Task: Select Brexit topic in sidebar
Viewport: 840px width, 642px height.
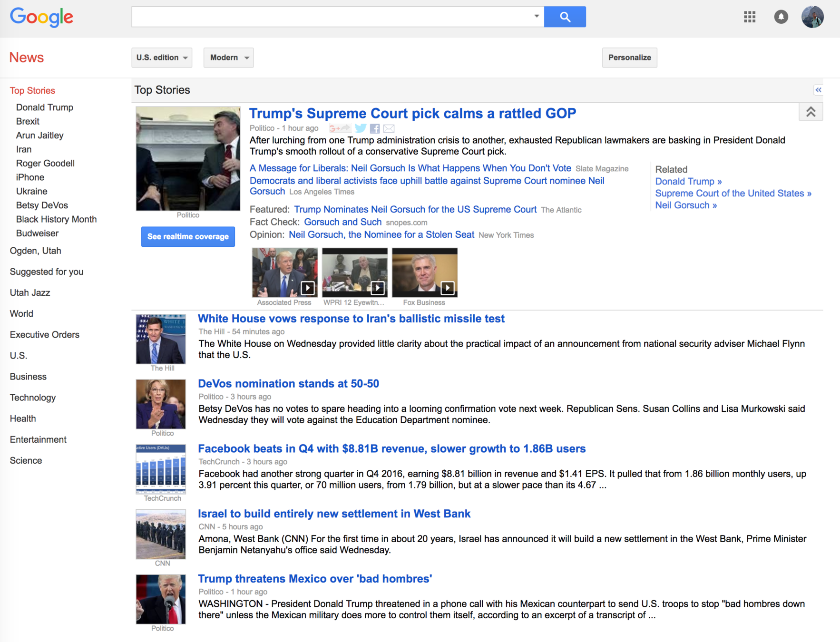Action: (x=28, y=121)
